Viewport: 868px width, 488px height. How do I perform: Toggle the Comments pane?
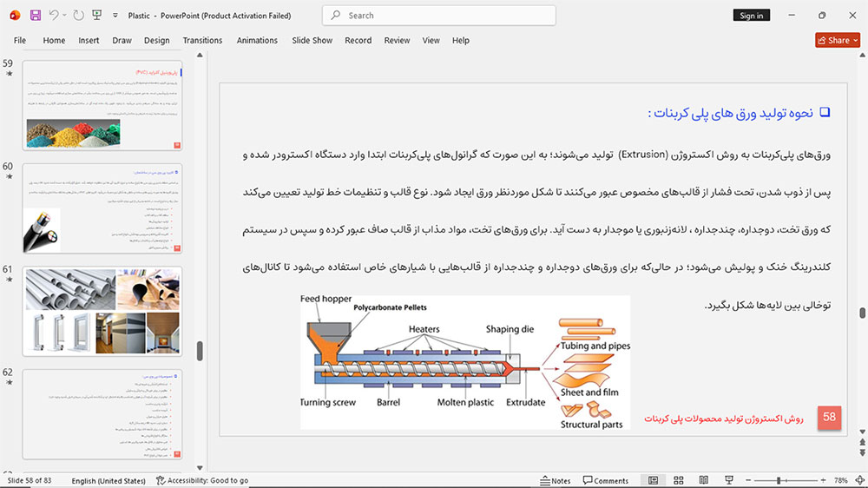pos(606,480)
